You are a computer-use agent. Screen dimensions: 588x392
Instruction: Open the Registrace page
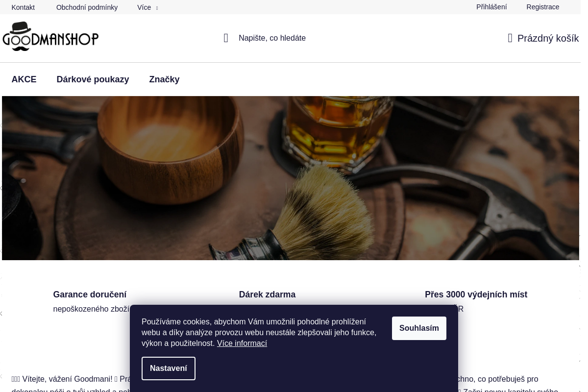pos(542,7)
